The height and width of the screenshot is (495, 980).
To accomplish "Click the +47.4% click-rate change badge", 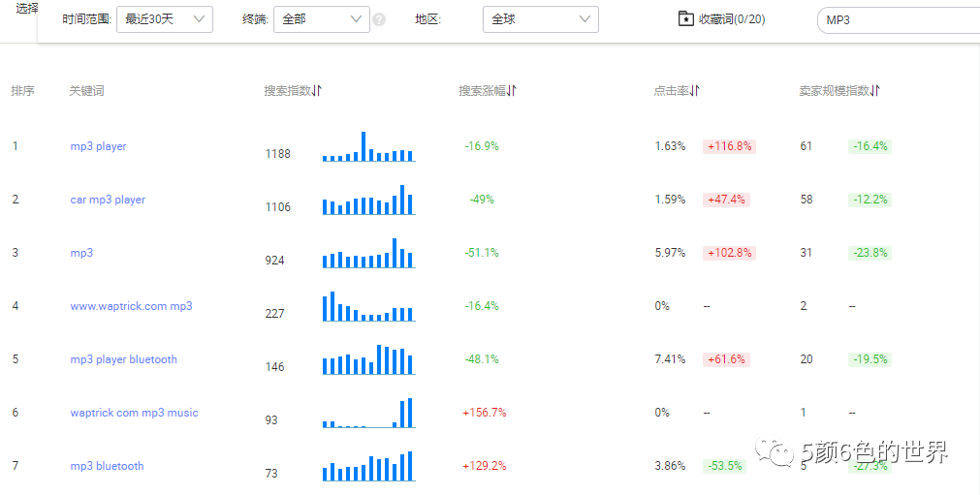I will [x=726, y=200].
